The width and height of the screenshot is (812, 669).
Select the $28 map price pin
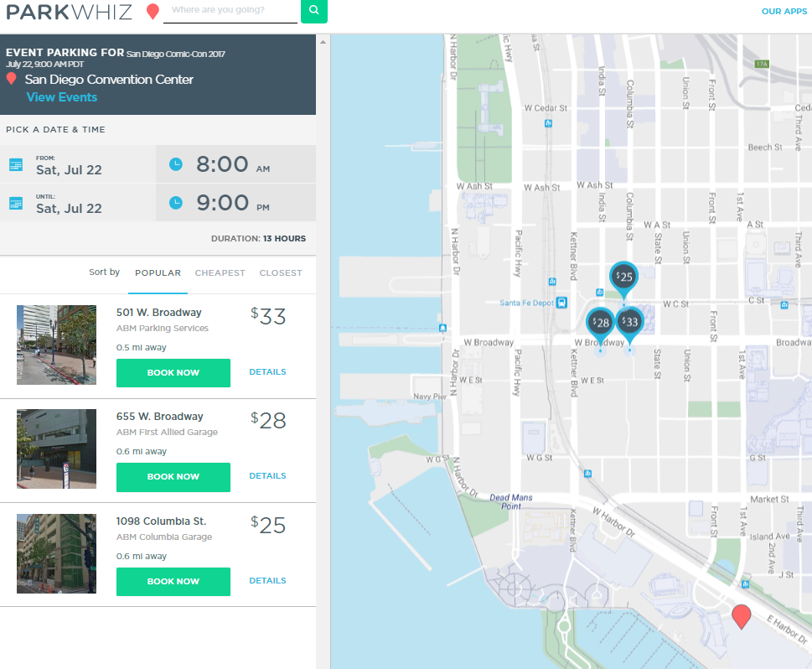(x=600, y=324)
